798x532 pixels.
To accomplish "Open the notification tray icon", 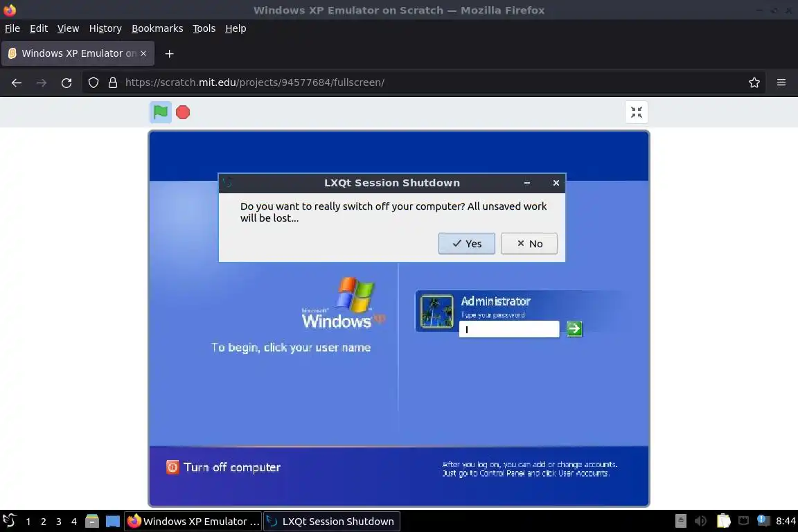I will [763, 520].
